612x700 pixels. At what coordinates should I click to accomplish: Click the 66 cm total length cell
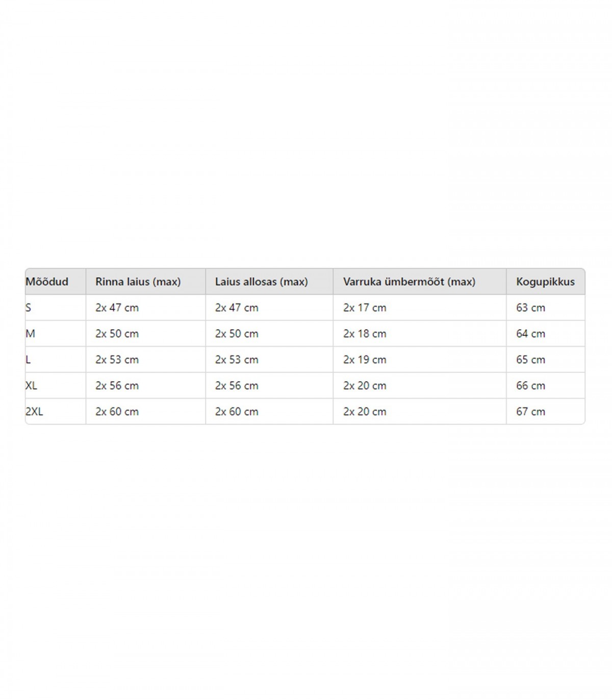[x=530, y=386]
